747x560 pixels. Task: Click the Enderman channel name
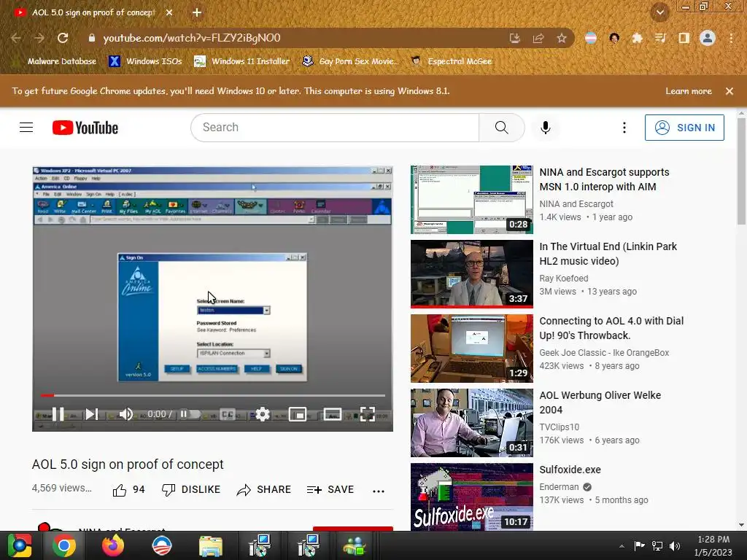coord(559,486)
